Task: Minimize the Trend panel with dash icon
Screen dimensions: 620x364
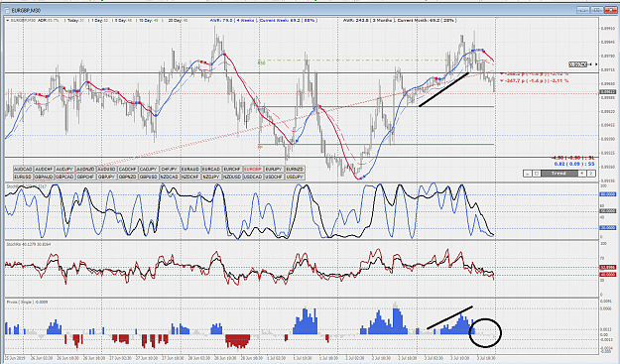Action: coord(527,174)
